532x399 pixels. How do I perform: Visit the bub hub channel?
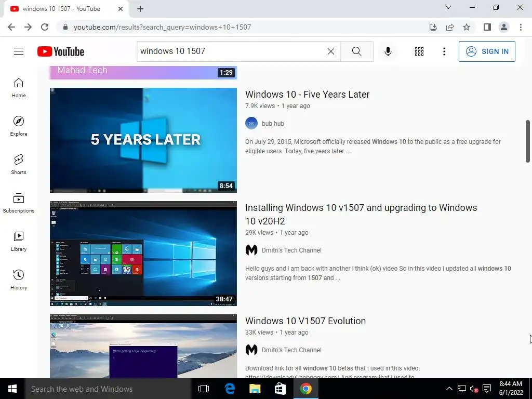[273, 124]
